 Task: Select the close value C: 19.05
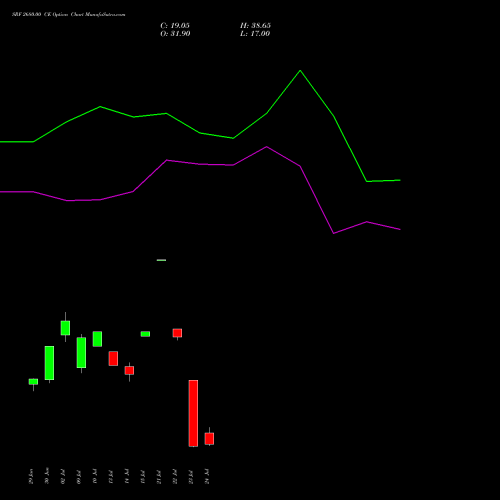175,26
